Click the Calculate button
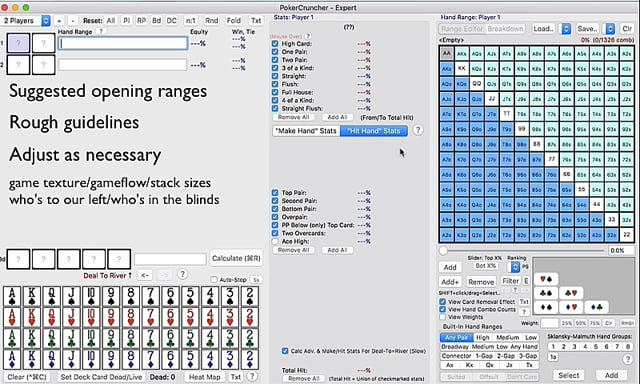640x384 pixels. pos(236,258)
